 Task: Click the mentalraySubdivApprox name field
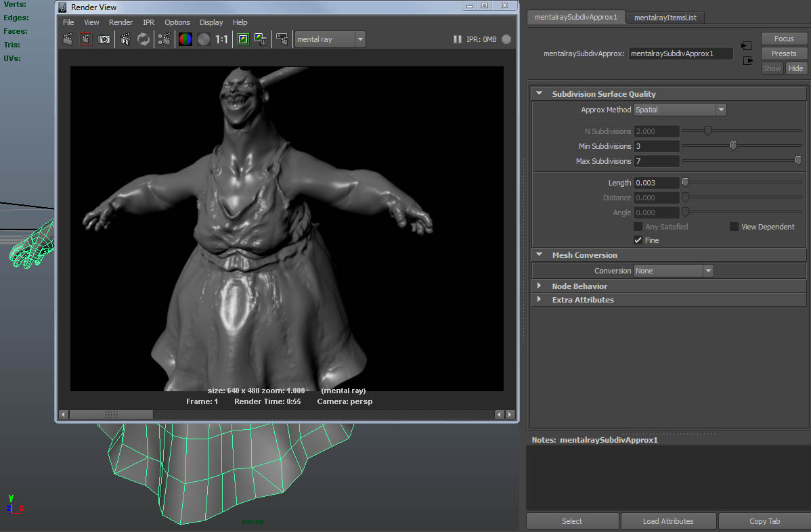tap(680, 53)
